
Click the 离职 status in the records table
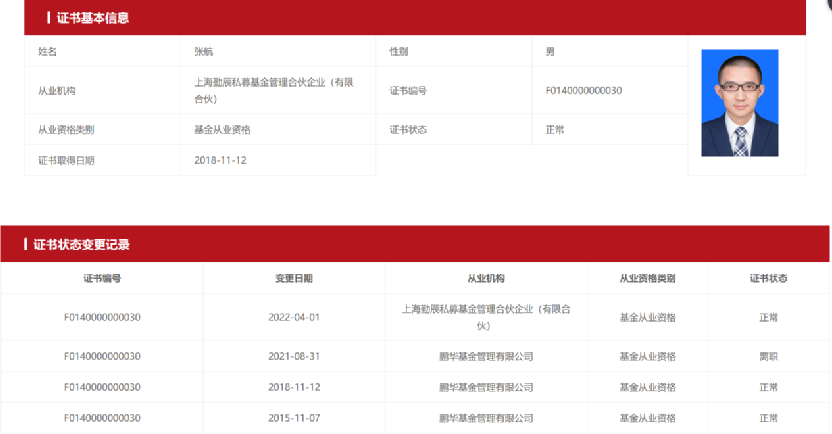pyautogui.click(x=768, y=356)
